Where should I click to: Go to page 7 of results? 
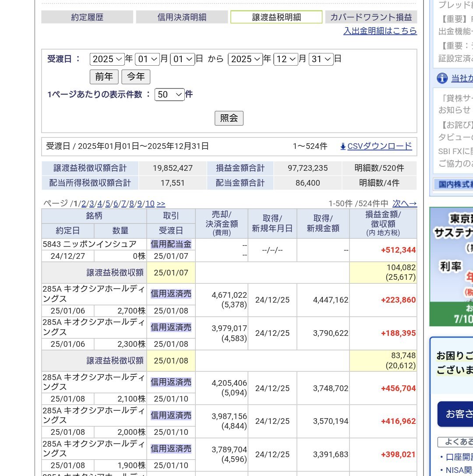click(124, 203)
